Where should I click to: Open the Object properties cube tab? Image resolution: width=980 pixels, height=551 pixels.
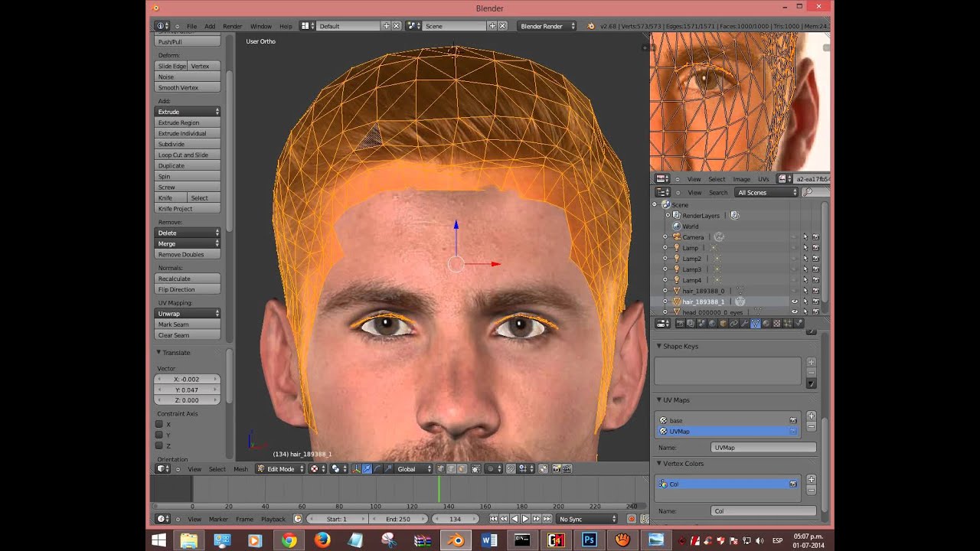point(724,323)
